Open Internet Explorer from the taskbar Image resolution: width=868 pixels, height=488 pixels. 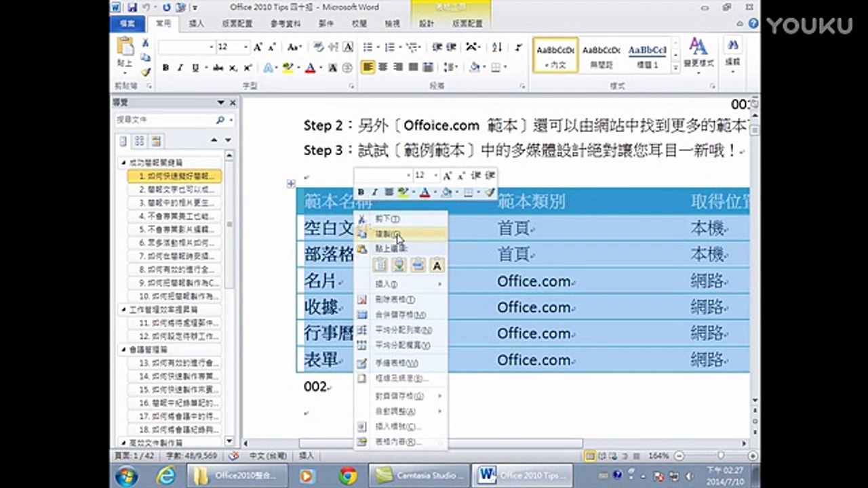pyautogui.click(x=165, y=475)
